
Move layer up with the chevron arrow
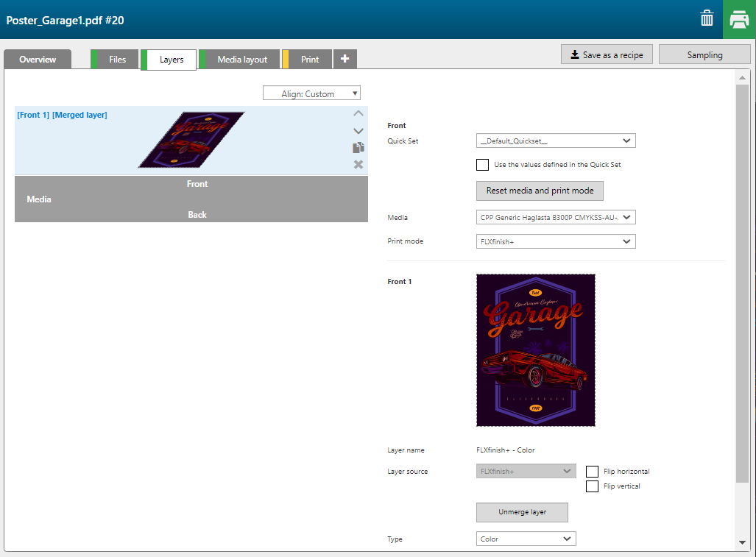click(358, 113)
